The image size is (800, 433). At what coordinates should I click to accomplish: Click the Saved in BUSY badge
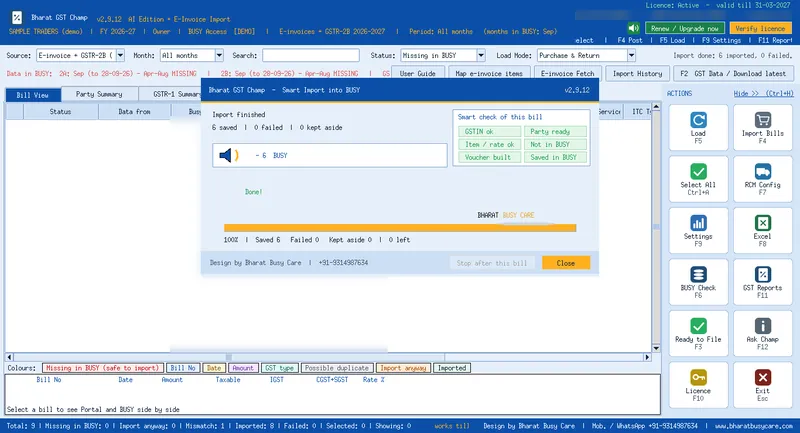coord(555,157)
